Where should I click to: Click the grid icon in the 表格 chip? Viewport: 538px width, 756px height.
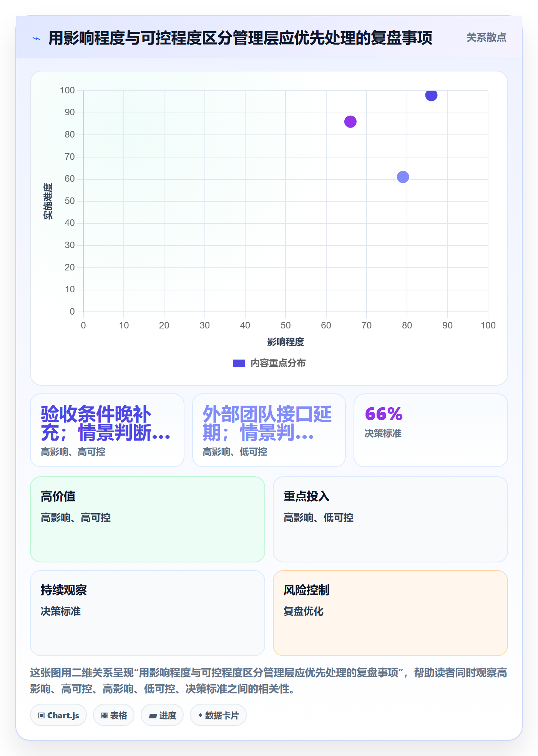tap(104, 716)
